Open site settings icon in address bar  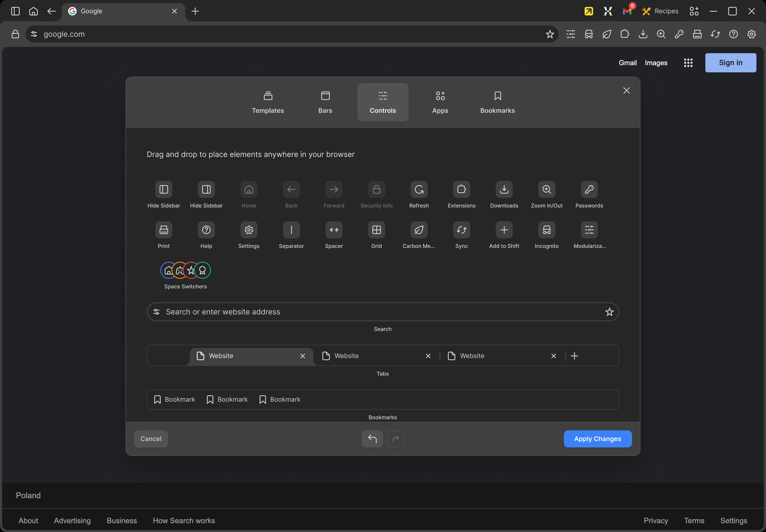point(34,34)
